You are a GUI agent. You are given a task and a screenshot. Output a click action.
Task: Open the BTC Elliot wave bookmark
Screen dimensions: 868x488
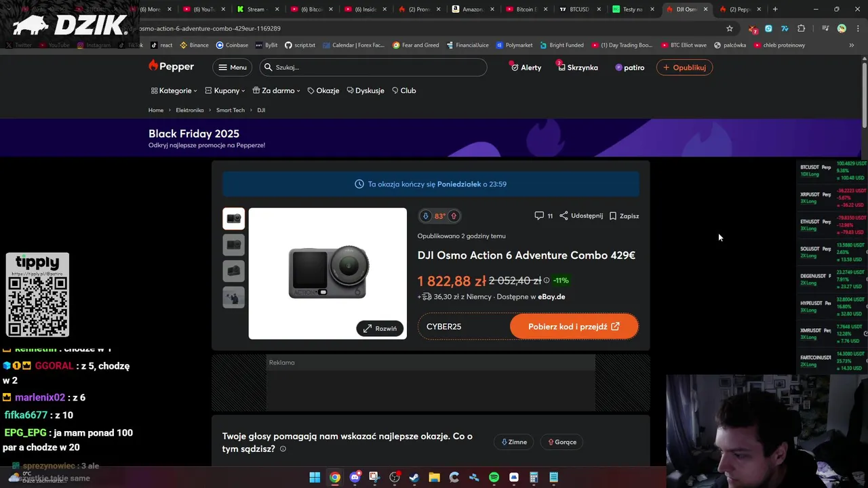click(x=684, y=45)
